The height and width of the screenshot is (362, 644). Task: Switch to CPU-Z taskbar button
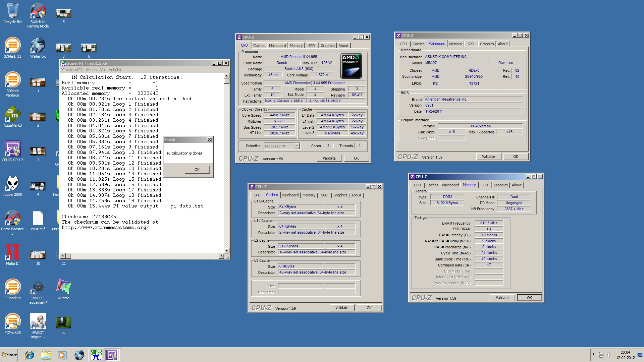(112, 355)
